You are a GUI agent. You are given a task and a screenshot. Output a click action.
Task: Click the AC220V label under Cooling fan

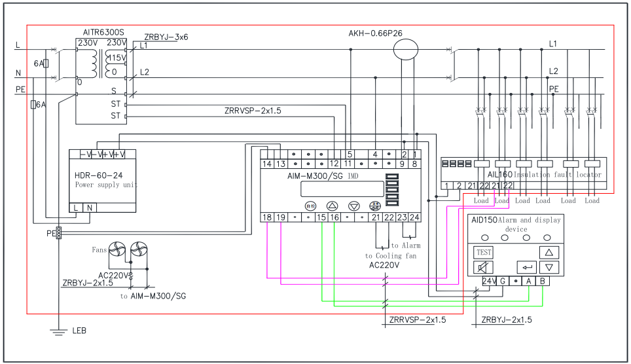[x=384, y=265]
